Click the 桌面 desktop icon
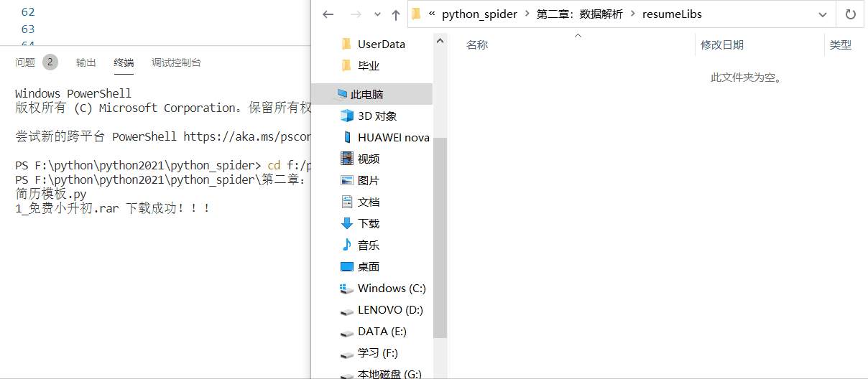The height and width of the screenshot is (379, 868). (x=347, y=266)
